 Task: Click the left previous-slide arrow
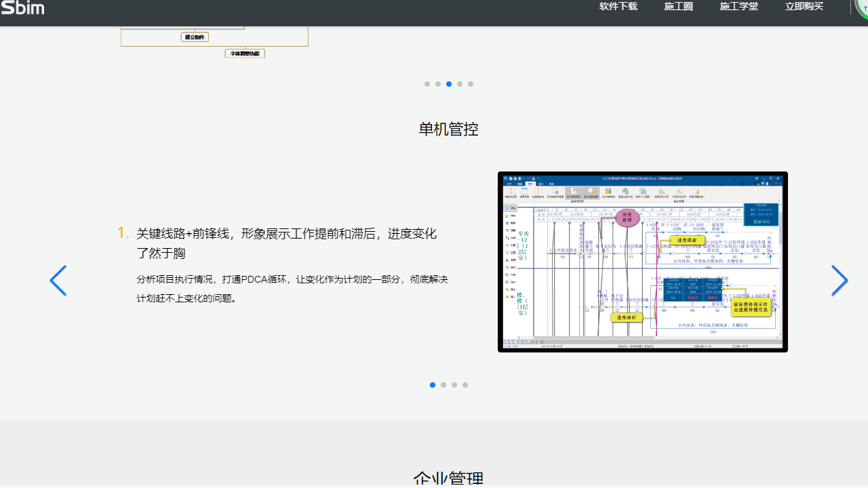(58, 280)
